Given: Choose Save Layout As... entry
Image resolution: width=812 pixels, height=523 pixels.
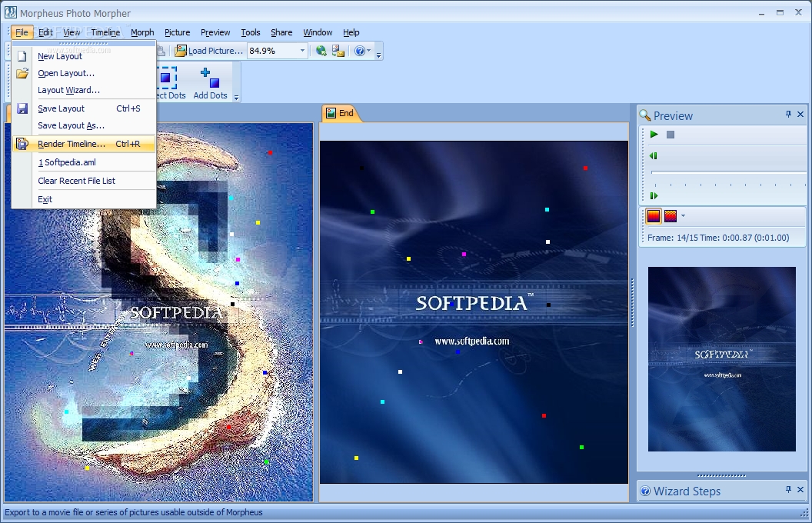Looking at the screenshot, I should click(83, 125).
